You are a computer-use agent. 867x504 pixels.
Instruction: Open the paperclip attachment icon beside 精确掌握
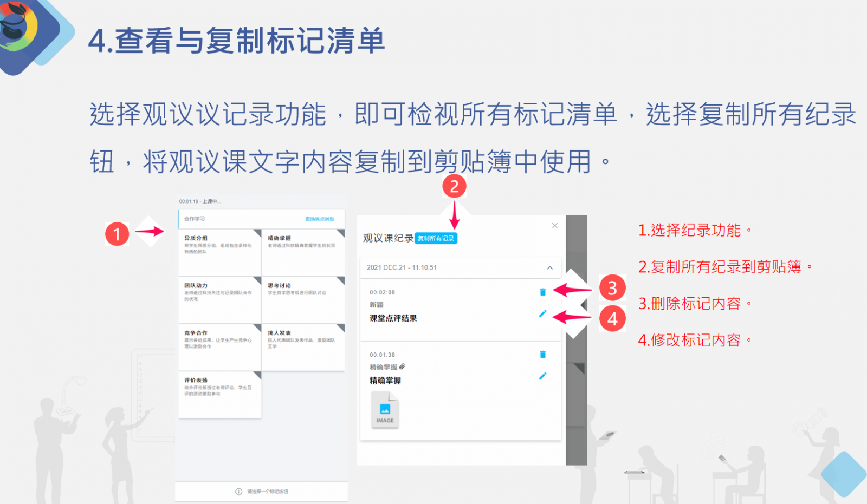402,366
